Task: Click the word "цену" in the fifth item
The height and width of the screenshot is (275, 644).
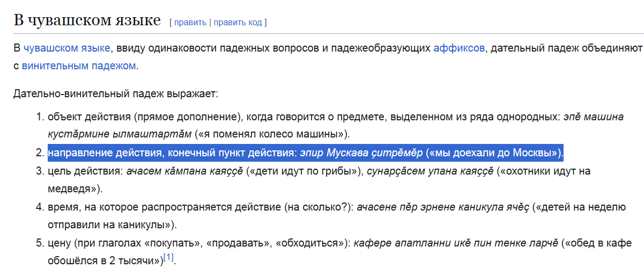Action: (60, 243)
